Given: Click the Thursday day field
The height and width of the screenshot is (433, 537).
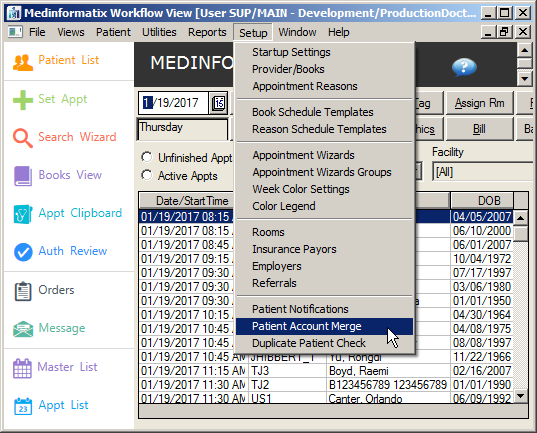Looking at the screenshot, I should click(x=183, y=129).
